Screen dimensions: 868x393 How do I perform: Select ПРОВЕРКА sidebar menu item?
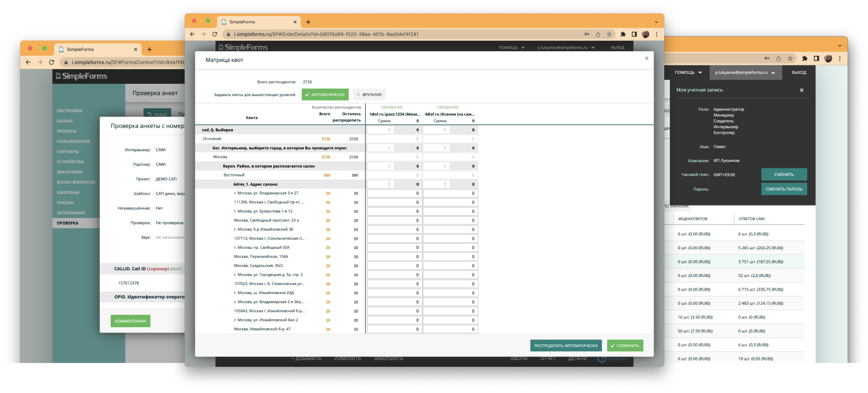67,223
